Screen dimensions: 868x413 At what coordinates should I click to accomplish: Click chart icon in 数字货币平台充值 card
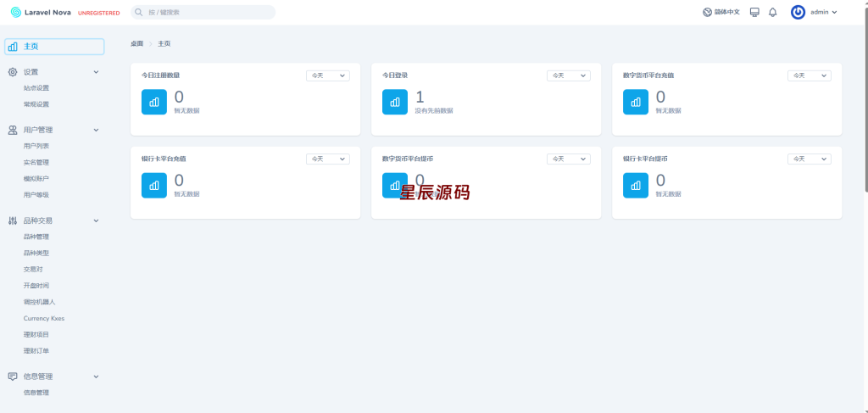tap(636, 102)
